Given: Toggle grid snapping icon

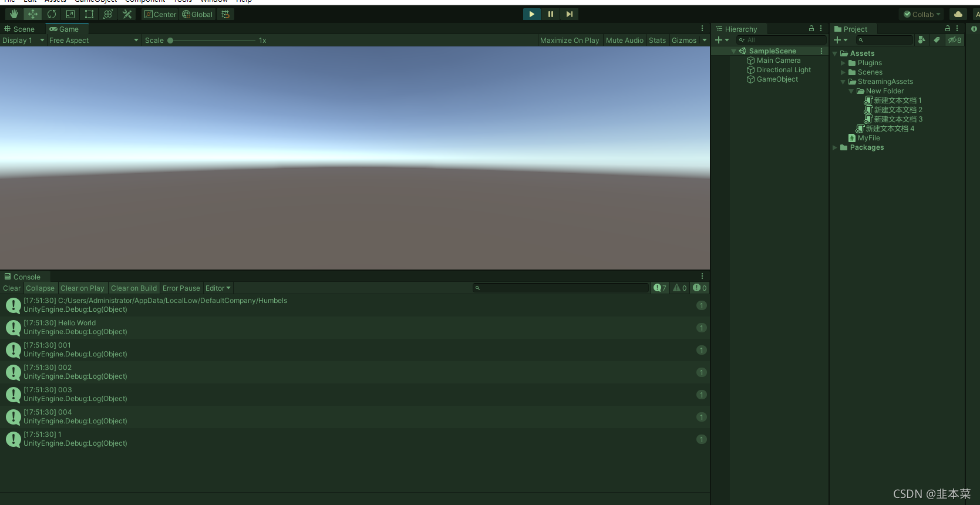Looking at the screenshot, I should pyautogui.click(x=225, y=14).
